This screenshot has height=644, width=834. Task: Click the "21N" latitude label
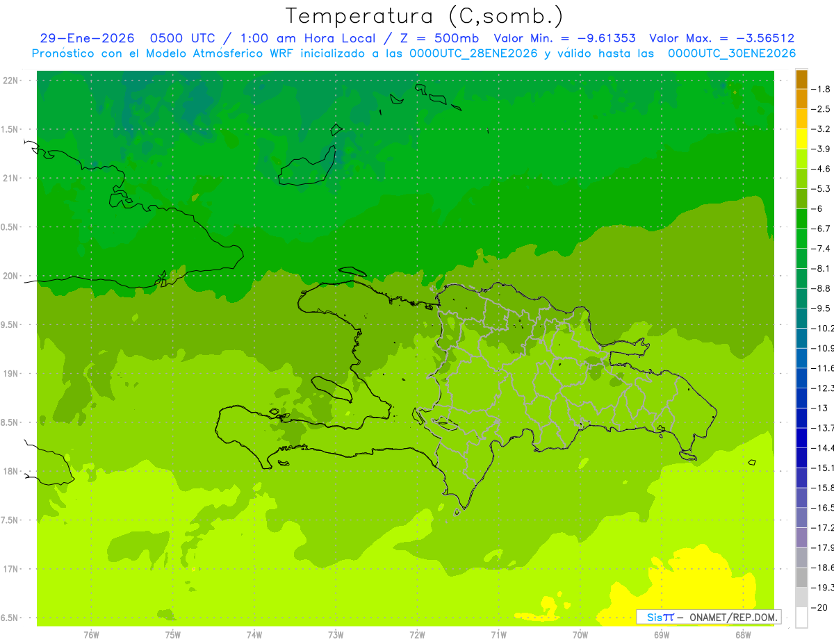pos(10,179)
